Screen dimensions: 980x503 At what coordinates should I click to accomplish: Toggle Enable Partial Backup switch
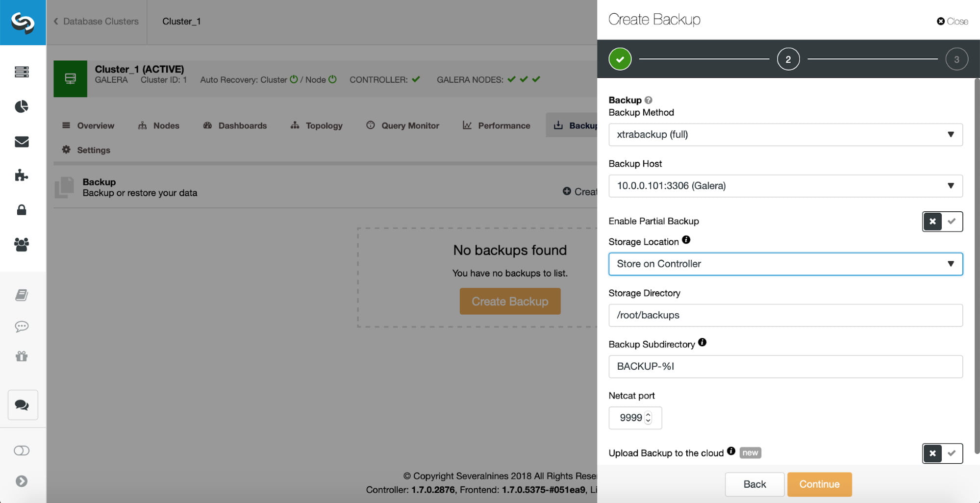point(942,222)
